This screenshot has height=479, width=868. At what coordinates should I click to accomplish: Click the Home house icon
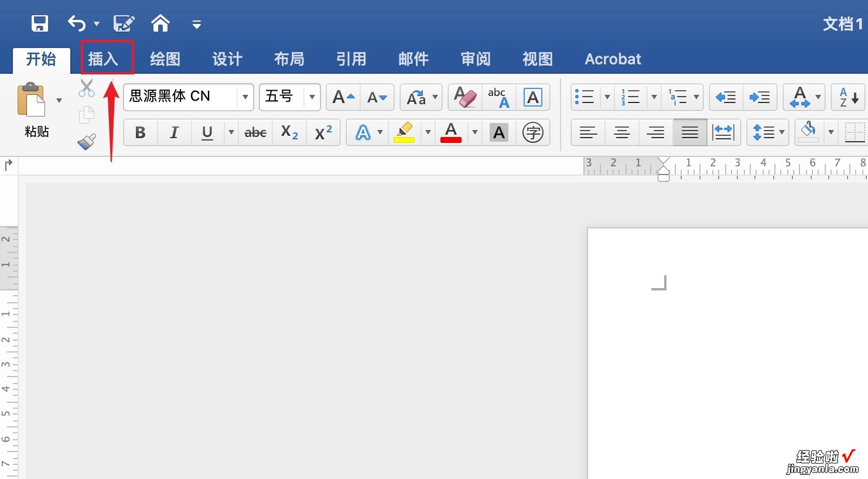pyautogui.click(x=160, y=23)
